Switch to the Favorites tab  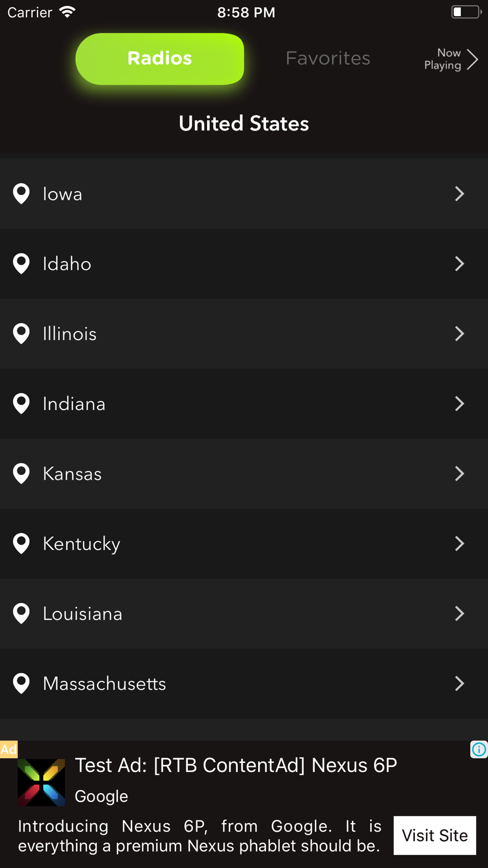click(x=328, y=59)
